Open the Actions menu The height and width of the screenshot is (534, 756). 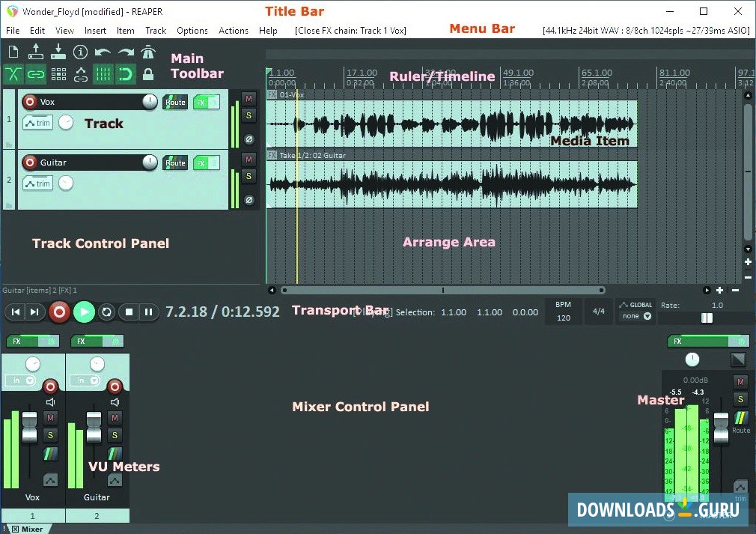(233, 31)
